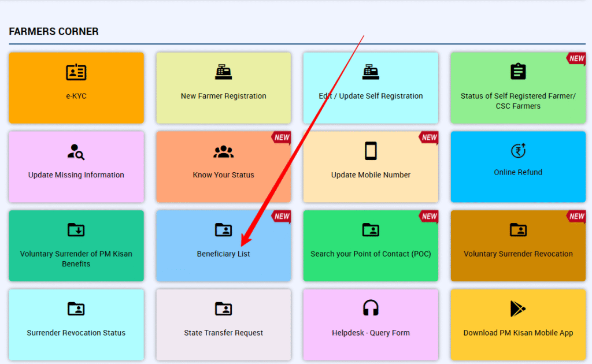Open the Helpdesk - Query Form text link
Screen dimensions: 592x364
click(x=371, y=333)
